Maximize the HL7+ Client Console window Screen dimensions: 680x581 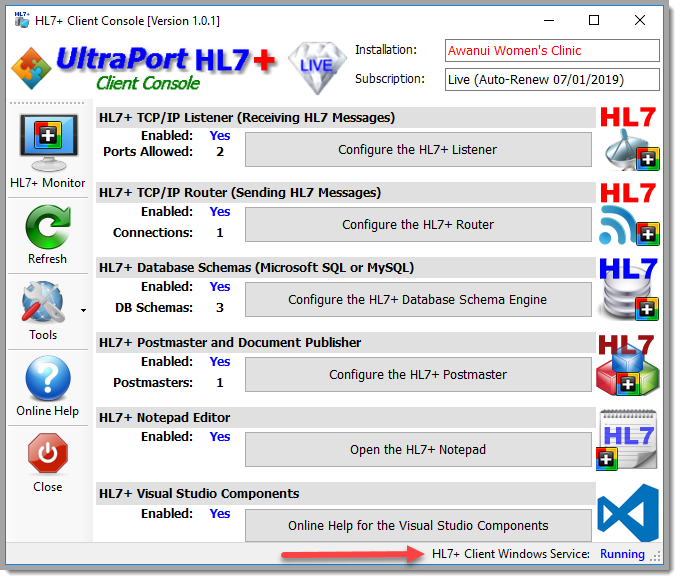pyautogui.click(x=594, y=20)
